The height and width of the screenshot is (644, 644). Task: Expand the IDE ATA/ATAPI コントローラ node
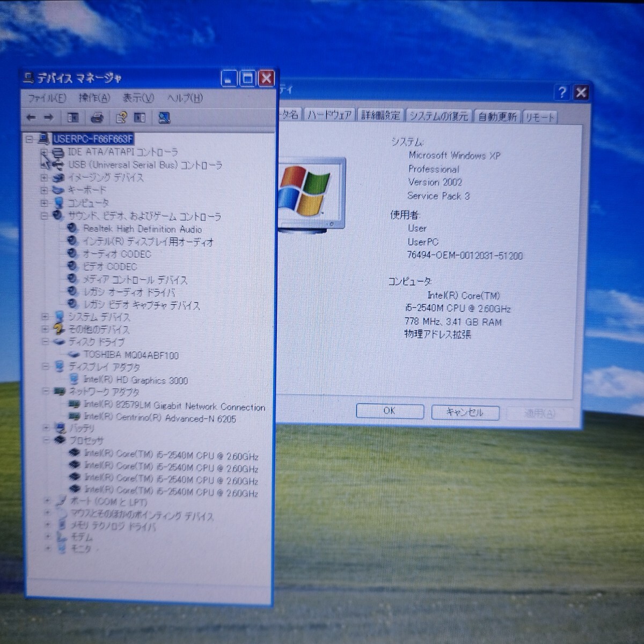pyautogui.click(x=44, y=152)
